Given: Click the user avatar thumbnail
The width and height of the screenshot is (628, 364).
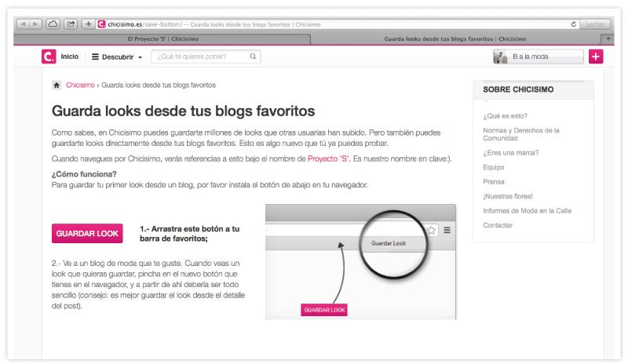Looking at the screenshot, I should (x=501, y=56).
